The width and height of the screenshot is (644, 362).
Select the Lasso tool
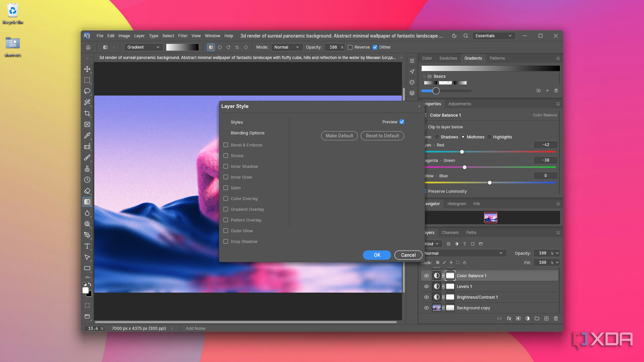(87, 91)
